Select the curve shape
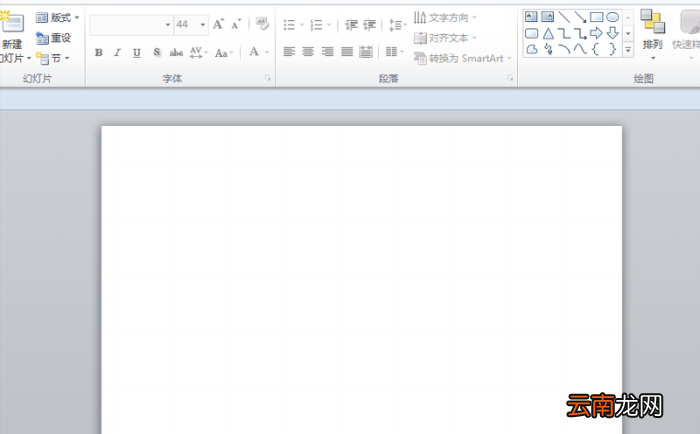Screen dimensions: 700x434 pyautogui.click(x=580, y=49)
